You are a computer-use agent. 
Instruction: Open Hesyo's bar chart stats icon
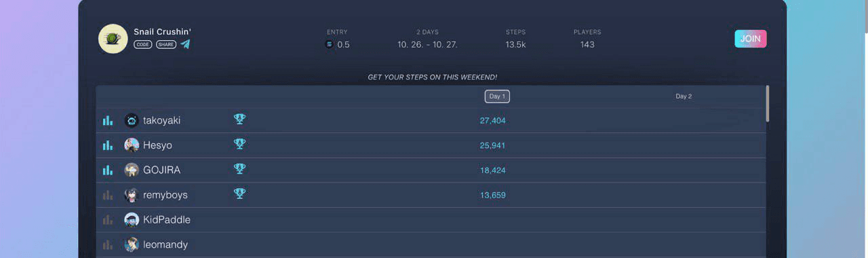click(x=107, y=145)
